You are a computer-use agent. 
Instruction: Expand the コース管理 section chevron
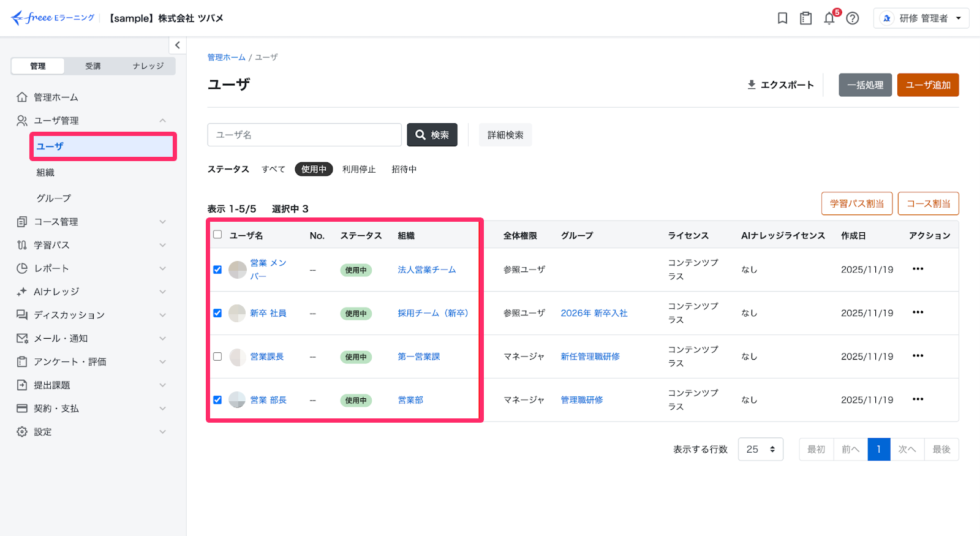tap(163, 222)
